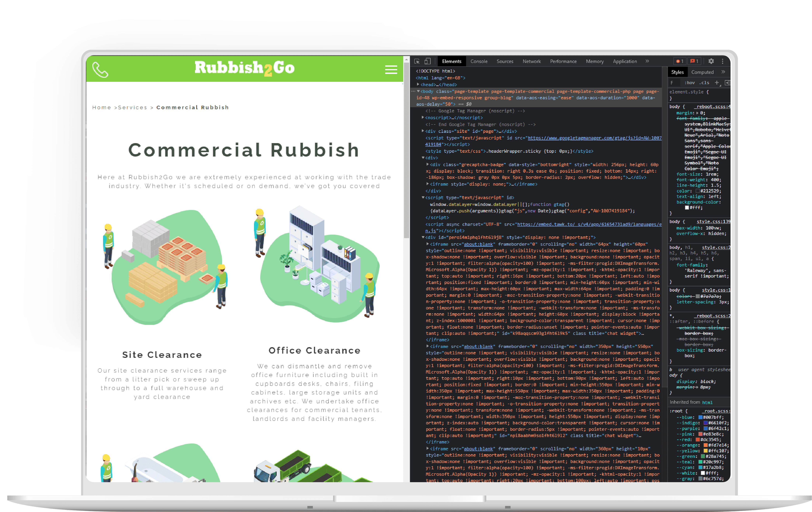812x512 pixels.
Task: Expand the noscript element node
Action: point(423,118)
